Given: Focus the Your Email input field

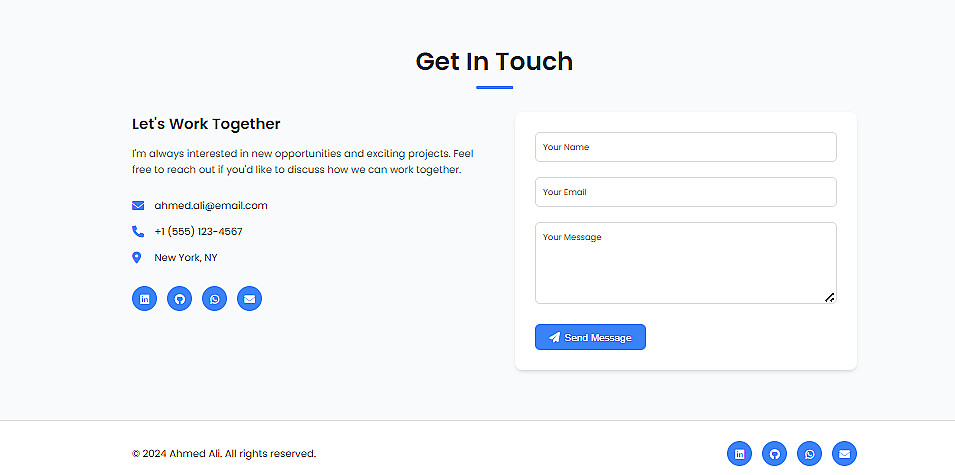Looking at the screenshot, I should coord(685,192).
